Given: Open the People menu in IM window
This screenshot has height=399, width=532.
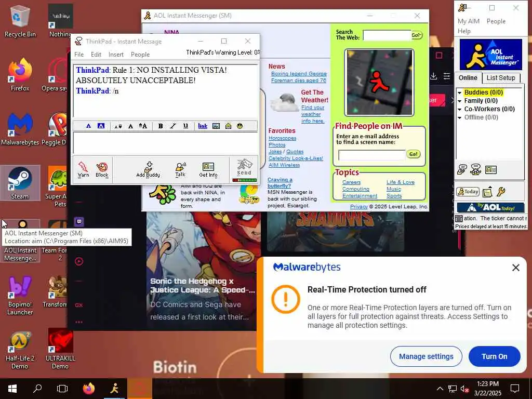Looking at the screenshot, I should (140, 54).
